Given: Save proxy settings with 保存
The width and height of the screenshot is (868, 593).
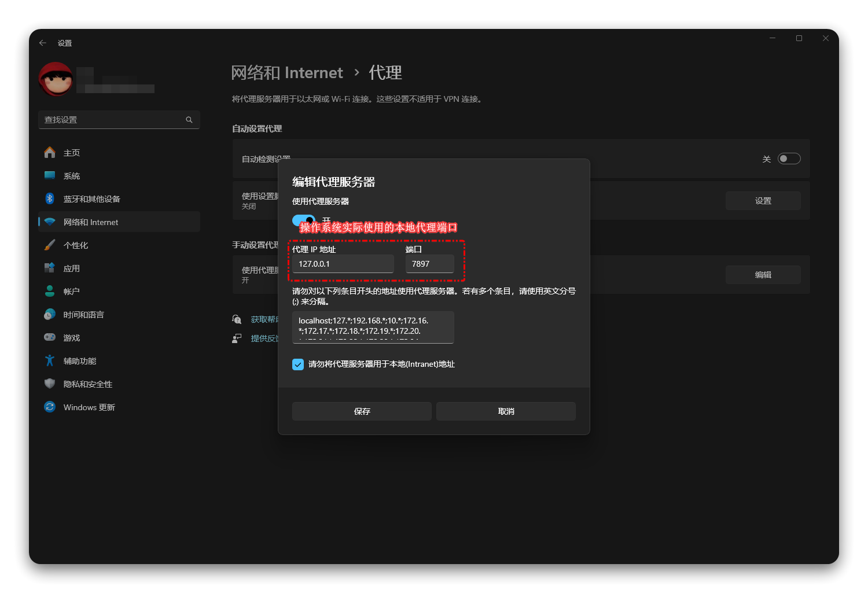Looking at the screenshot, I should click(362, 411).
